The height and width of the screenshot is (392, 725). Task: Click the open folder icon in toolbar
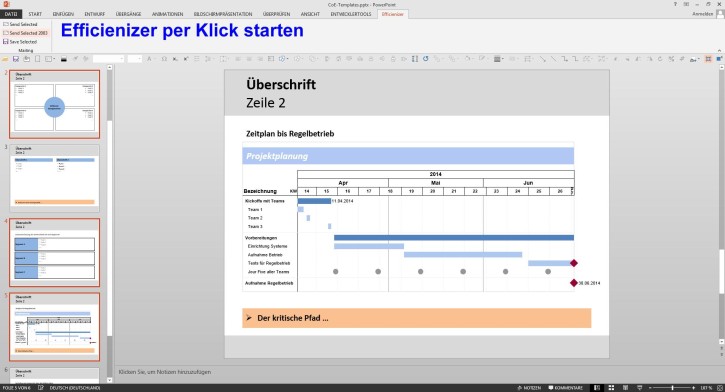[5, 59]
